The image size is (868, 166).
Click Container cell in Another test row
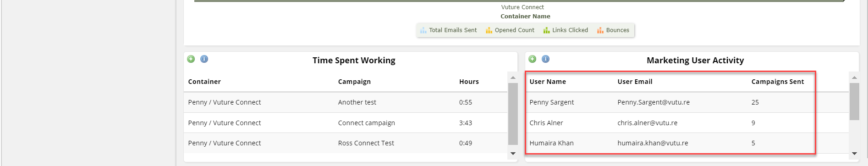[x=225, y=102]
